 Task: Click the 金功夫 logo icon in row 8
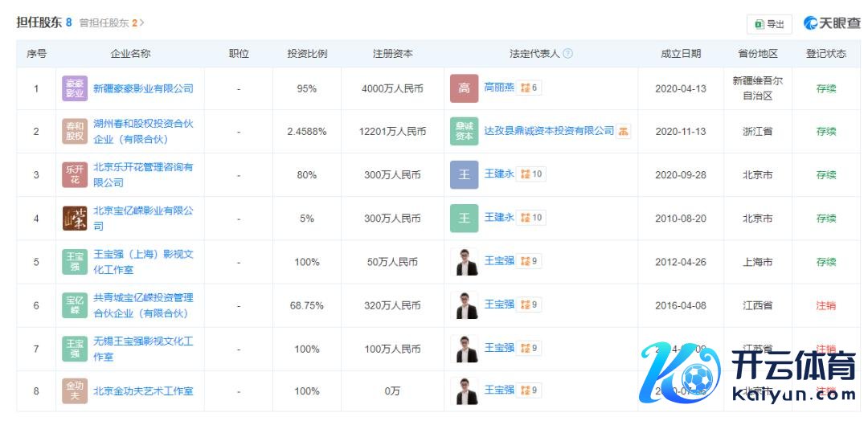75,391
